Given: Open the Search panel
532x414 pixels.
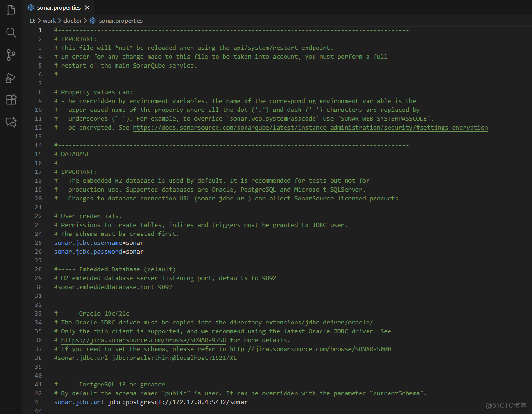Looking at the screenshot, I should (10, 33).
